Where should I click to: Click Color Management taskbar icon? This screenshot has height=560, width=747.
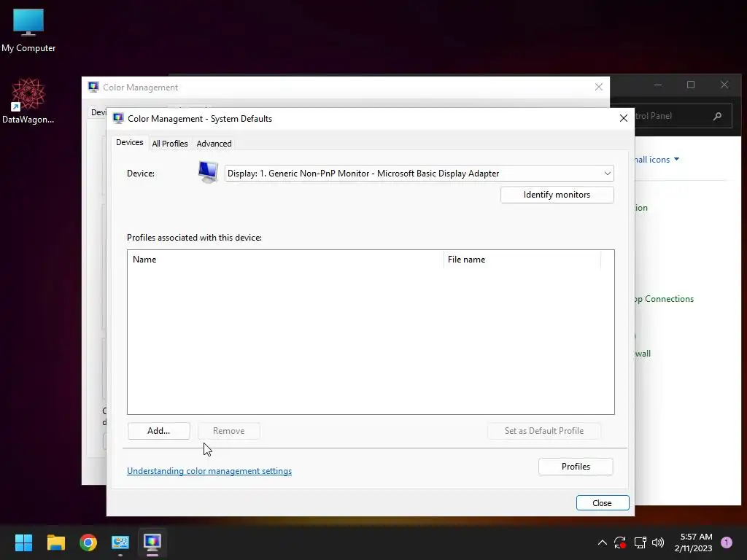pyautogui.click(x=152, y=542)
